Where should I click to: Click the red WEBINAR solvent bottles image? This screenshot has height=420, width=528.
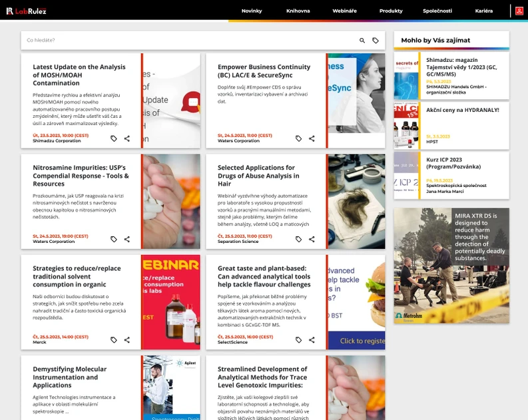pos(171,302)
